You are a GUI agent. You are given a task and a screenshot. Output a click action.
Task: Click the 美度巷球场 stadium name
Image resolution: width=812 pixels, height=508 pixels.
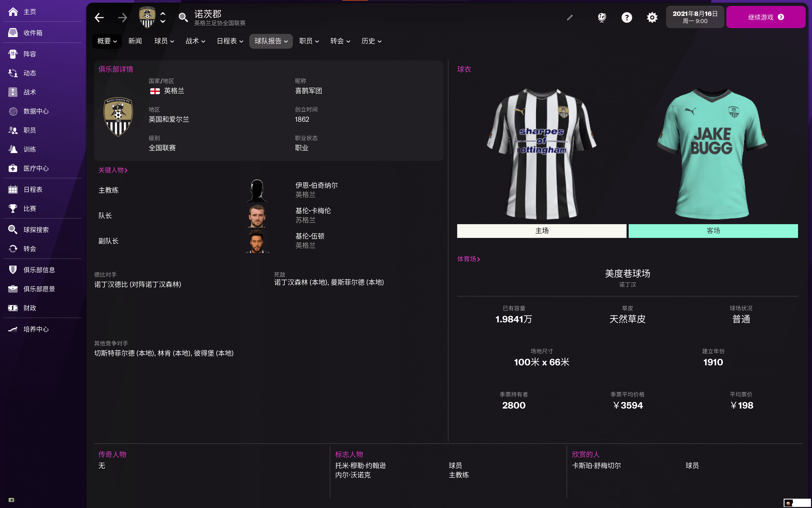(x=627, y=273)
